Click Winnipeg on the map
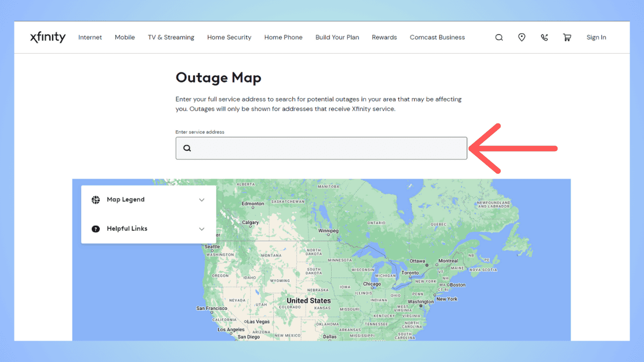The height and width of the screenshot is (362, 644). click(328, 231)
